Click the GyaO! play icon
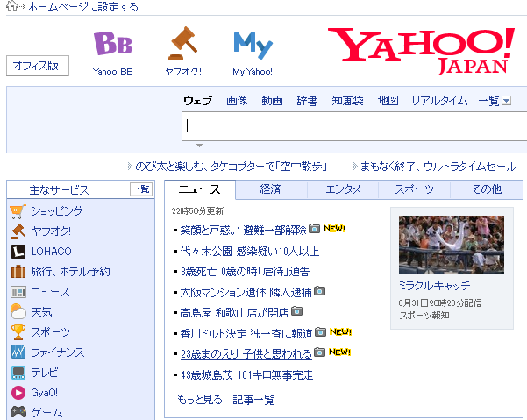527x420 pixels. [18, 393]
